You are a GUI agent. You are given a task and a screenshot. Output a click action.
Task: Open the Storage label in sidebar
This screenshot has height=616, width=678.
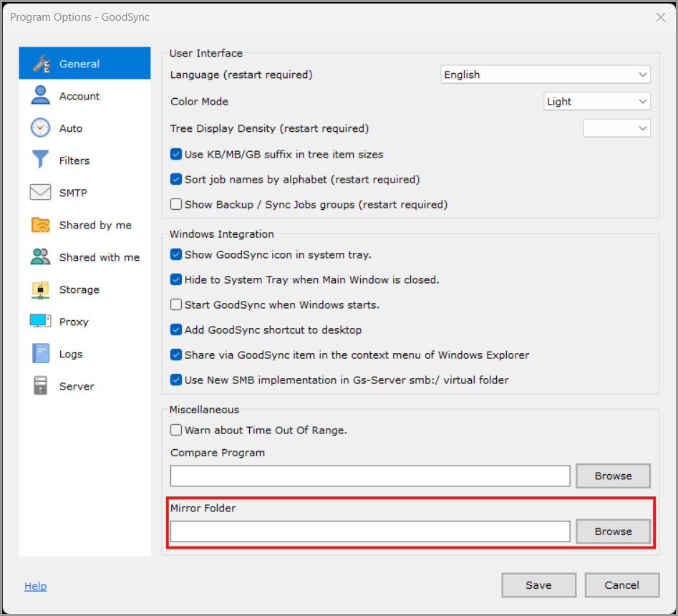pyautogui.click(x=79, y=290)
